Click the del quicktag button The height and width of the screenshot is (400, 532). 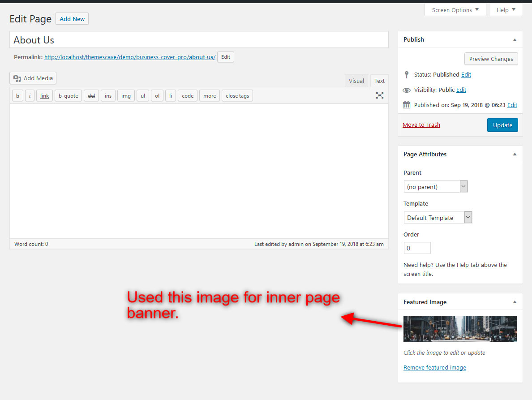[91, 96]
